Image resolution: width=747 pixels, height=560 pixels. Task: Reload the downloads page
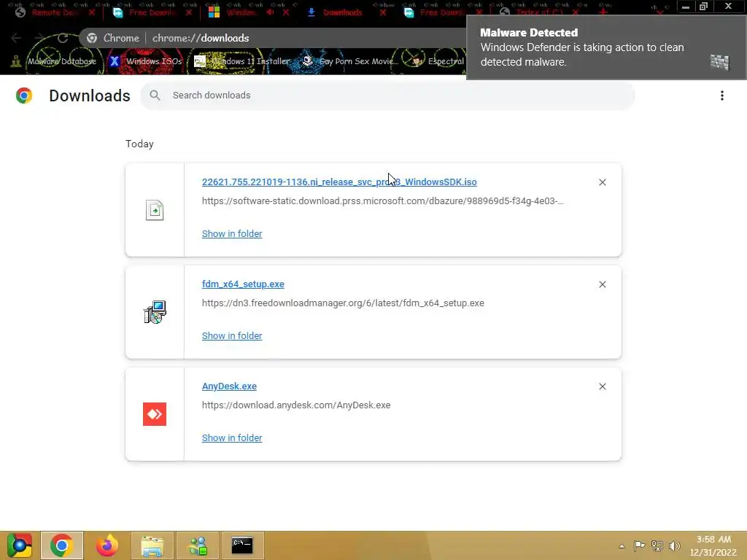click(63, 38)
